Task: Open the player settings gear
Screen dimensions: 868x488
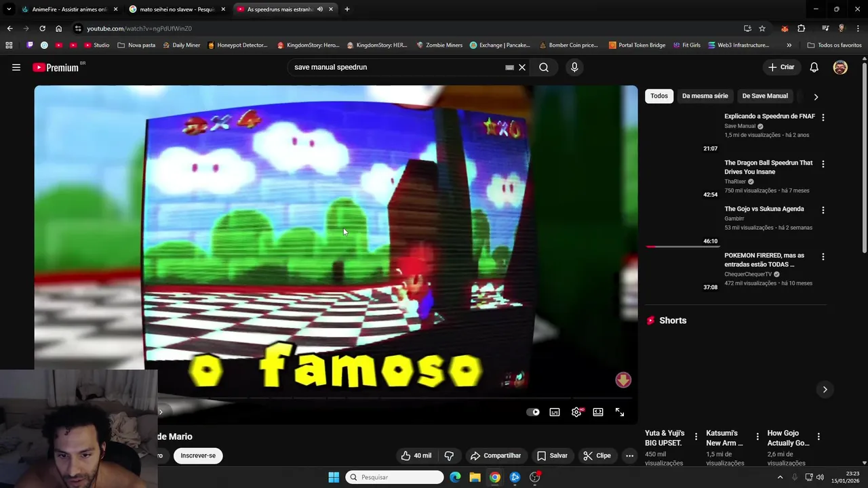Action: (x=576, y=412)
